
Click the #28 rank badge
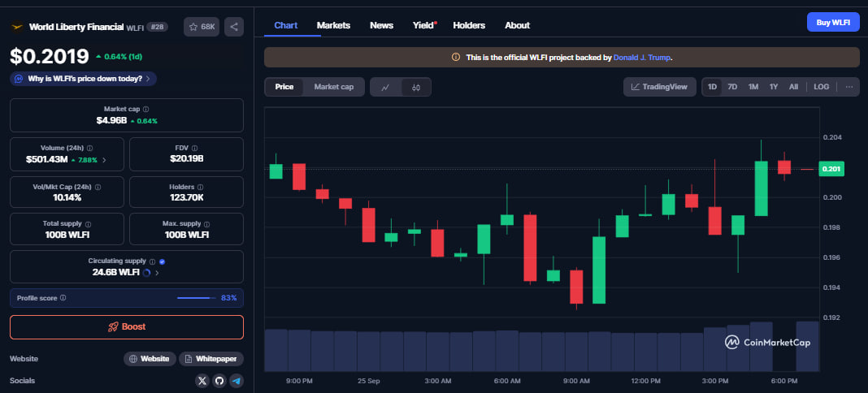(157, 27)
